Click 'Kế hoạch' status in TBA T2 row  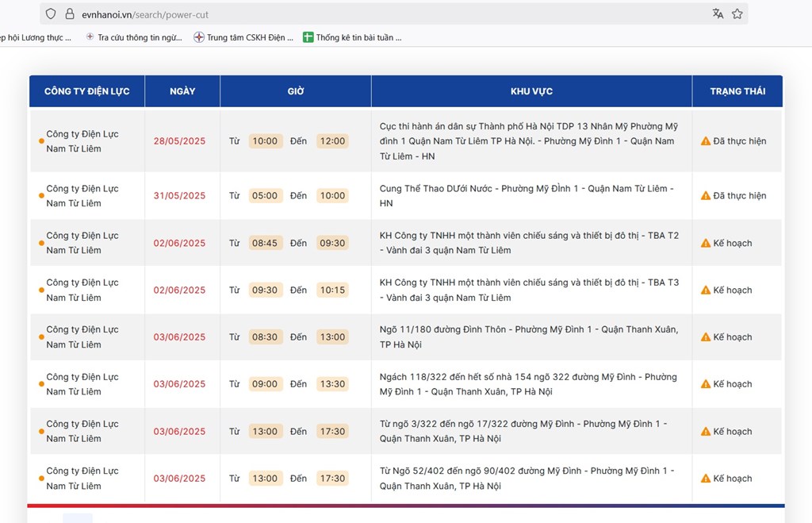(732, 243)
